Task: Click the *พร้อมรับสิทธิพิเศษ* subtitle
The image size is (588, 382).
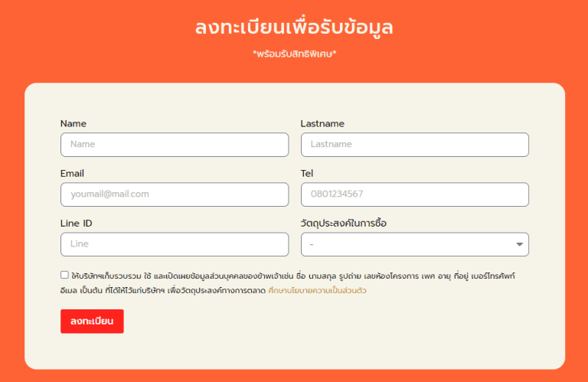Action: point(294,54)
